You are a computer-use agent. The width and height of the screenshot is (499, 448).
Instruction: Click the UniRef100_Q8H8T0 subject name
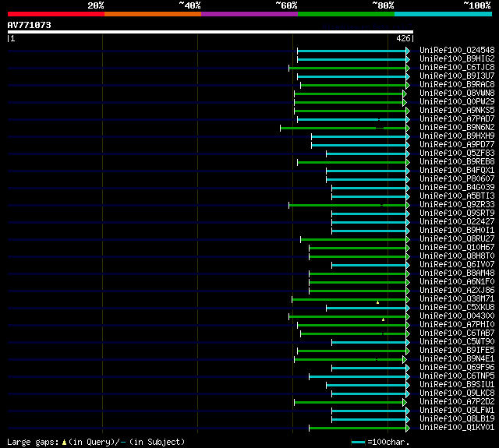(457, 256)
